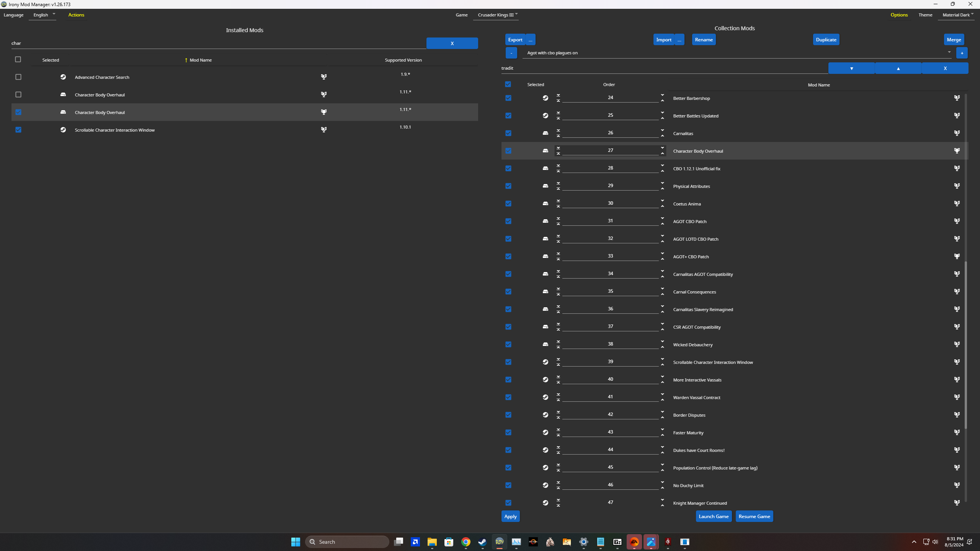The height and width of the screenshot is (551, 980).
Task: Toggle the select-all checkbox in Installed Mods
Action: (18, 59)
